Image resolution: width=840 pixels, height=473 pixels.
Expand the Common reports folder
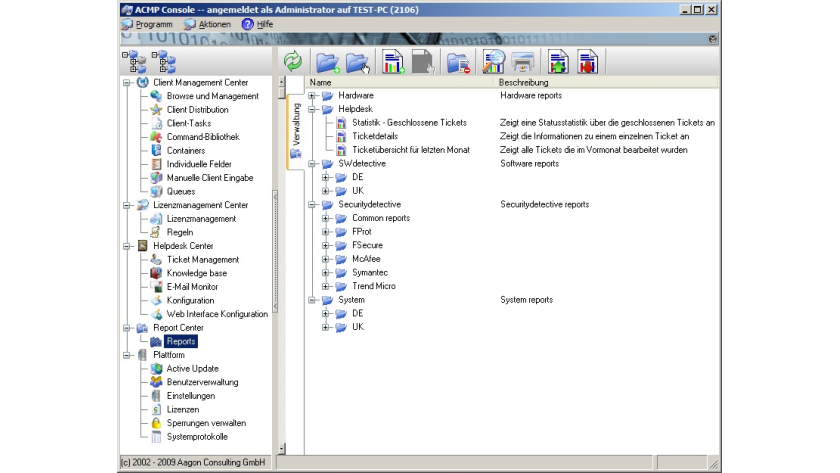pyautogui.click(x=326, y=218)
